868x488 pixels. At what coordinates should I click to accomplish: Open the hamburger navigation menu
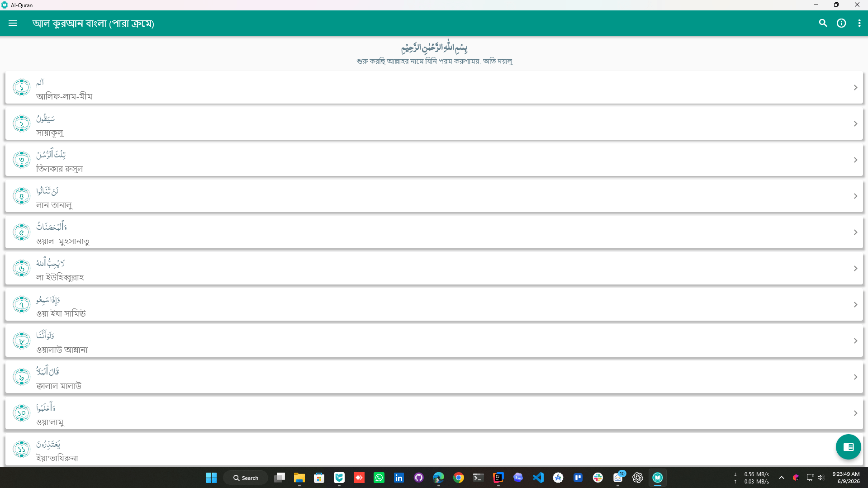[13, 23]
